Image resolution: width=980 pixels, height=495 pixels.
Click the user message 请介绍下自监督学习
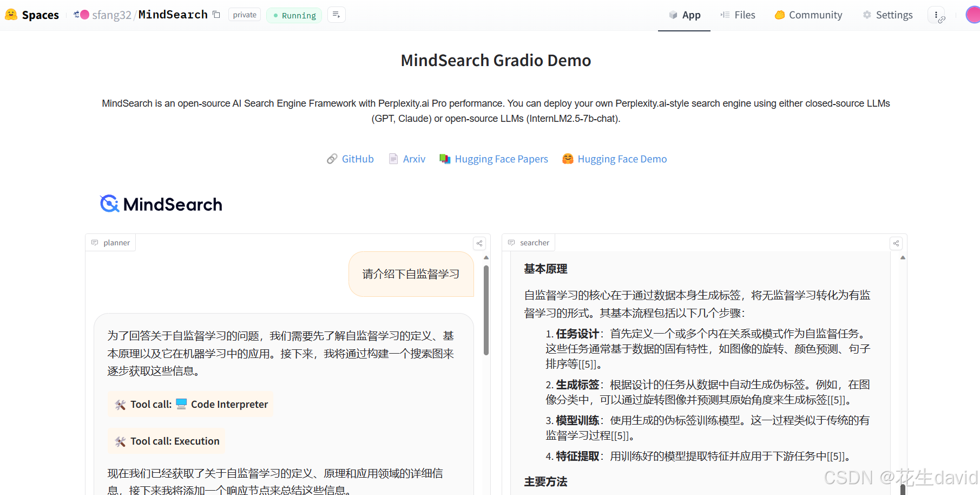411,274
